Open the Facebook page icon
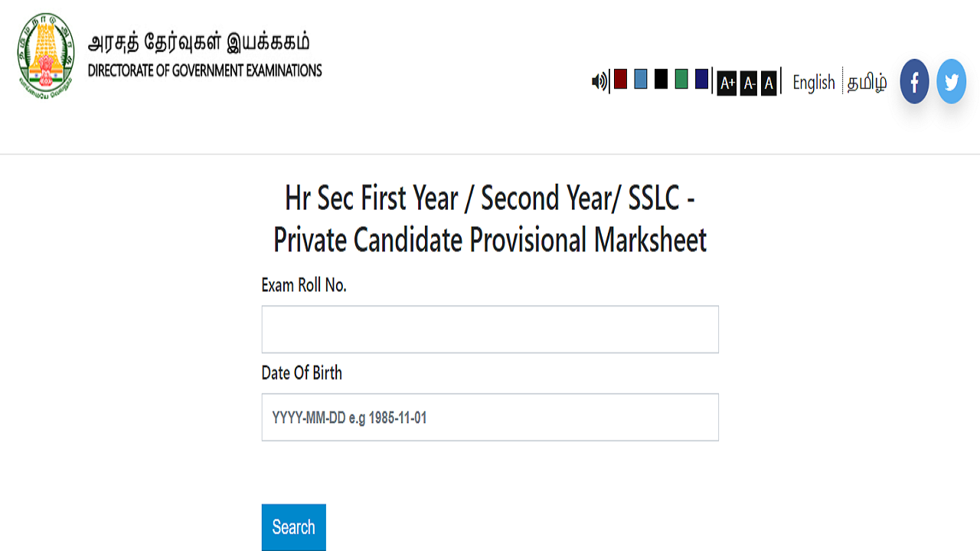 (x=914, y=81)
